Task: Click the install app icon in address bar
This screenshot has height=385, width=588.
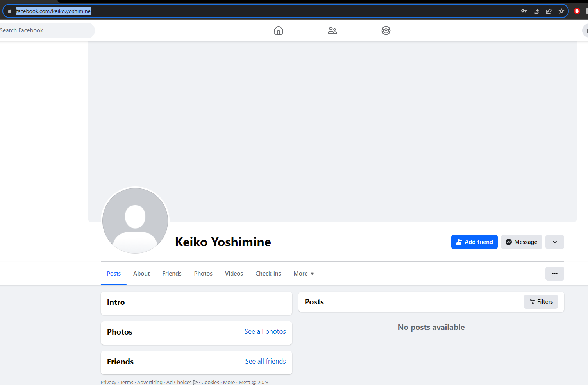Action: (x=536, y=11)
